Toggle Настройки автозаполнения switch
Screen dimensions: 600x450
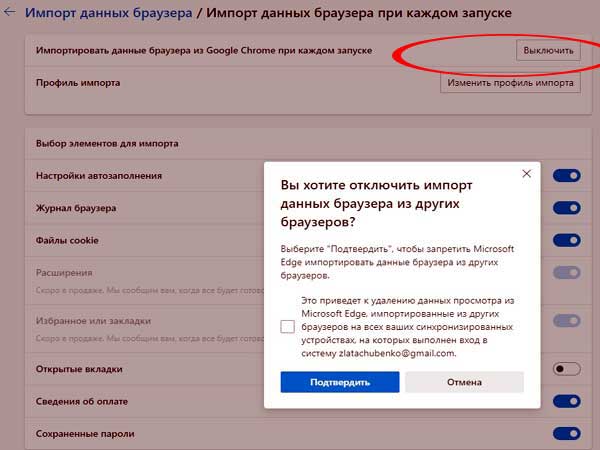click(567, 176)
